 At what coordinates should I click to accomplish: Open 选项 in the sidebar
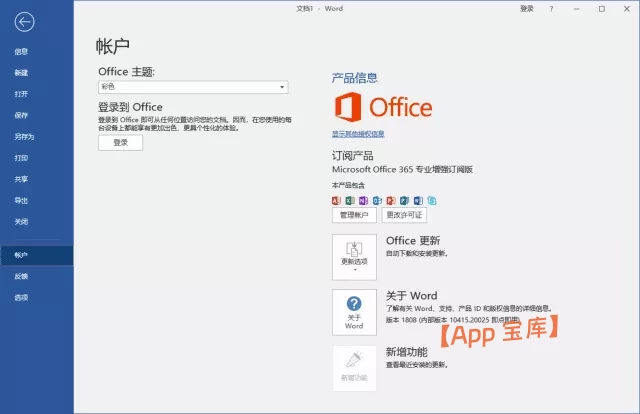pos(21,298)
